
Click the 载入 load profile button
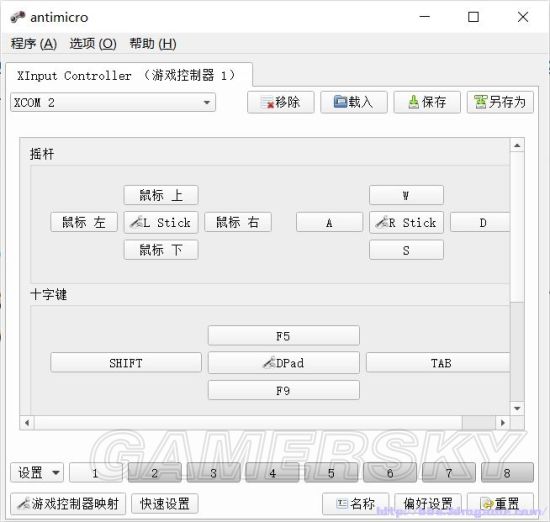[x=354, y=102]
